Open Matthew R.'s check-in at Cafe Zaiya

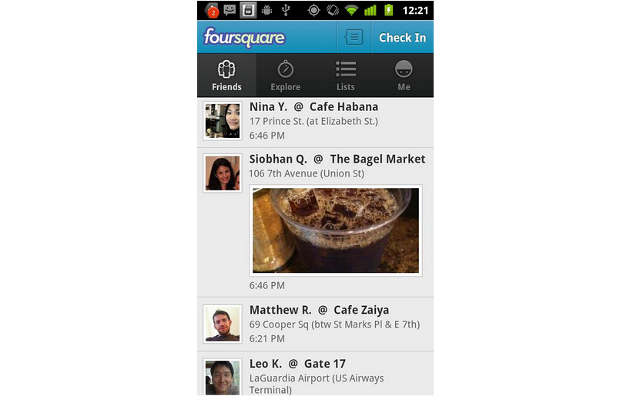[315, 324]
